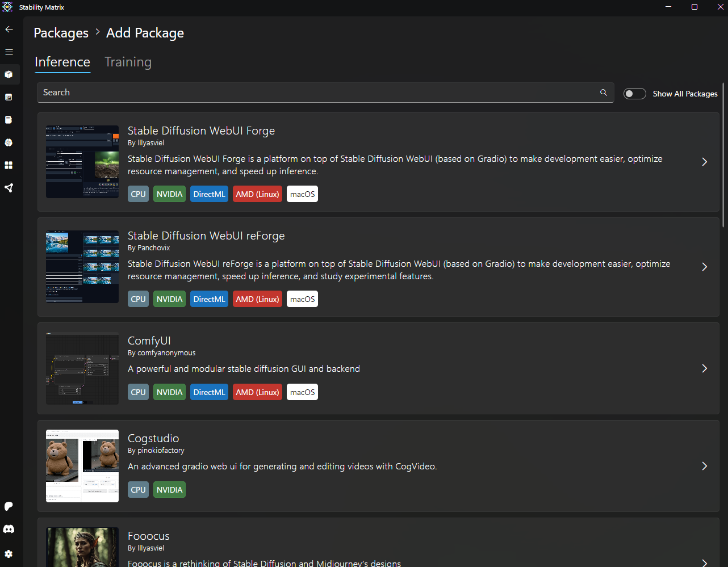Open Stable Diffusion WebUI reForge chevron

704,267
